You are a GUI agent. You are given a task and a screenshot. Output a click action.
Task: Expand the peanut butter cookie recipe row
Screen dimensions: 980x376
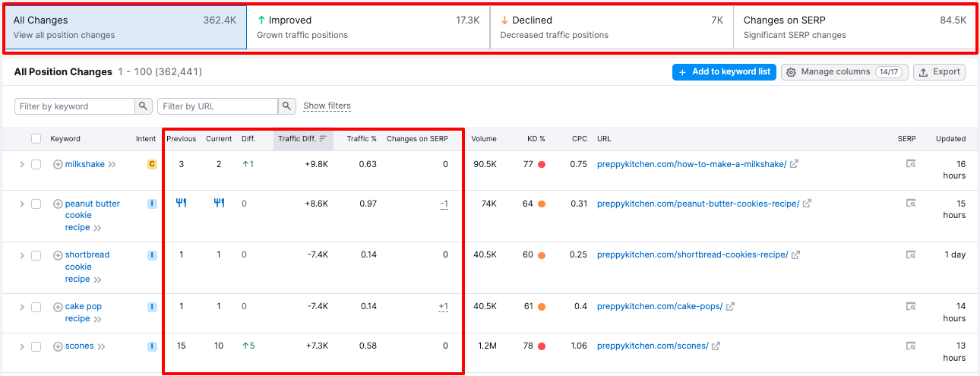point(21,204)
